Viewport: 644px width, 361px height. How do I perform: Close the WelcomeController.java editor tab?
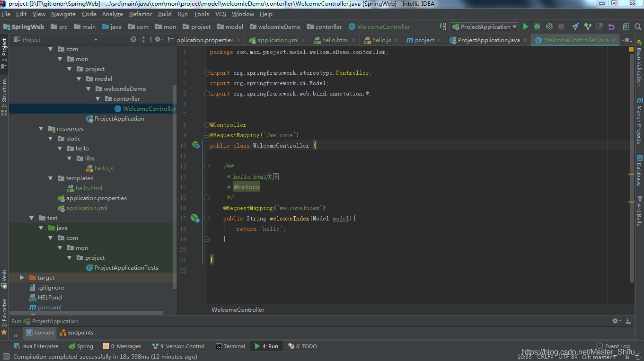click(x=614, y=40)
